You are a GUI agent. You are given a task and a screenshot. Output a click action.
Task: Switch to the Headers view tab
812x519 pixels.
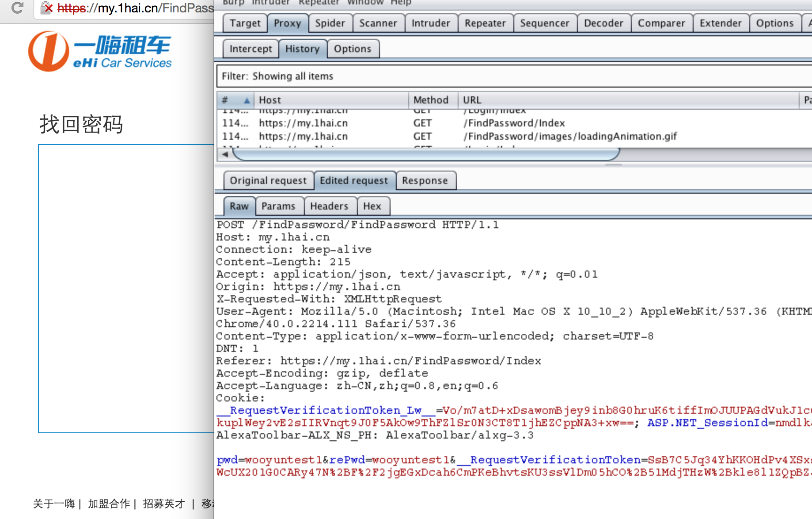pyautogui.click(x=329, y=206)
